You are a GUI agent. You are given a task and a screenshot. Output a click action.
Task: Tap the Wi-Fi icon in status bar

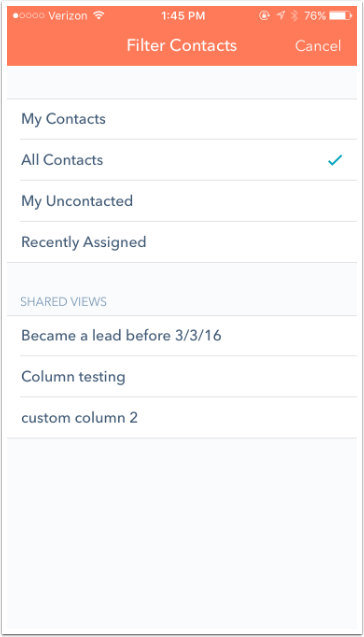(x=98, y=16)
